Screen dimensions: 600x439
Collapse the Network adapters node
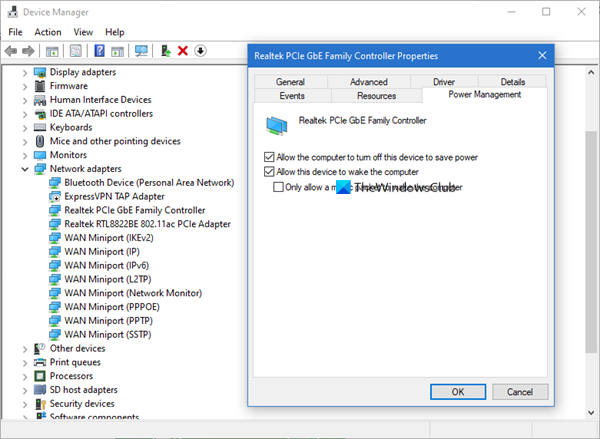25,169
